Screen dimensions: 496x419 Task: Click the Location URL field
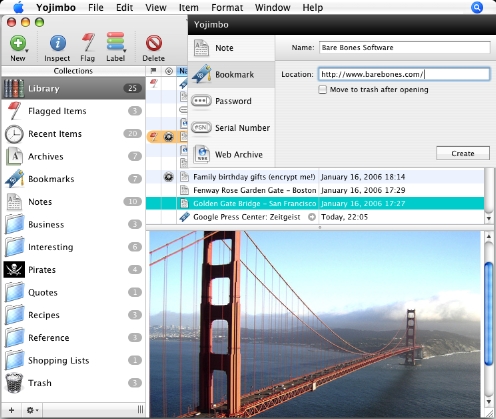(x=404, y=74)
